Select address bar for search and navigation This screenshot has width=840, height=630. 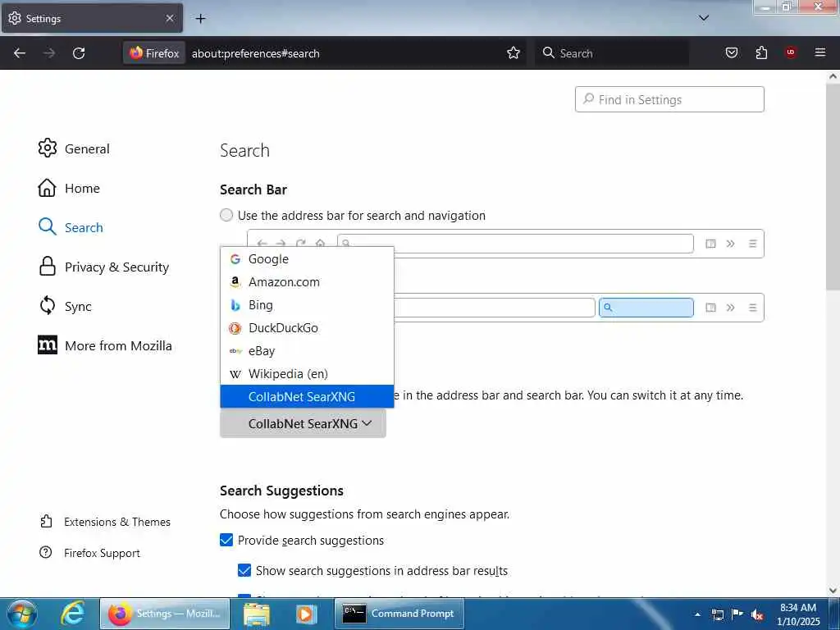coord(226,216)
